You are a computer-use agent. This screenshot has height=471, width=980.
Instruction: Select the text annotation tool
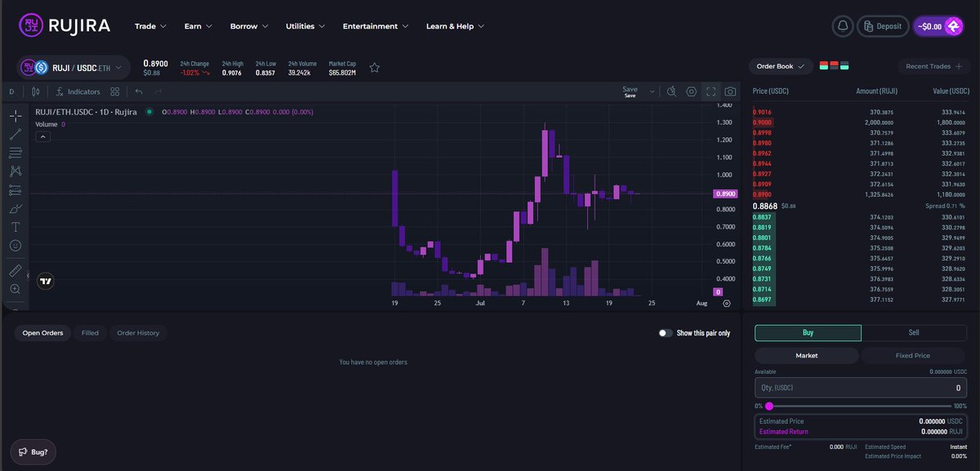(x=16, y=226)
